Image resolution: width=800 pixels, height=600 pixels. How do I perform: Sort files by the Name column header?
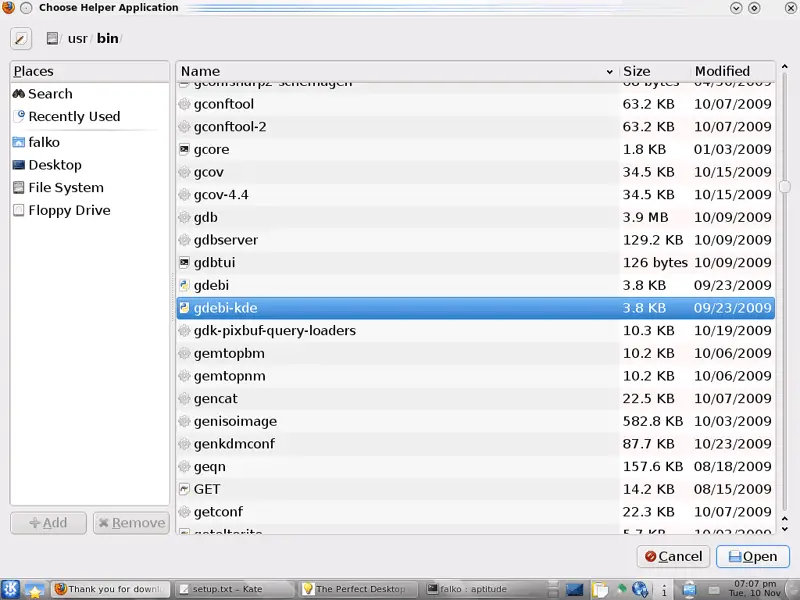pyautogui.click(x=397, y=71)
